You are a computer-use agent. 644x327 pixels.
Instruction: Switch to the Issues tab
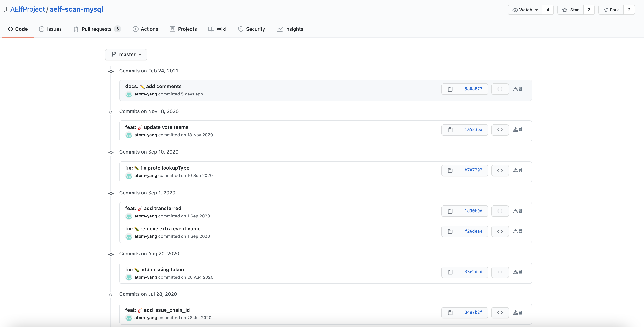click(x=50, y=29)
